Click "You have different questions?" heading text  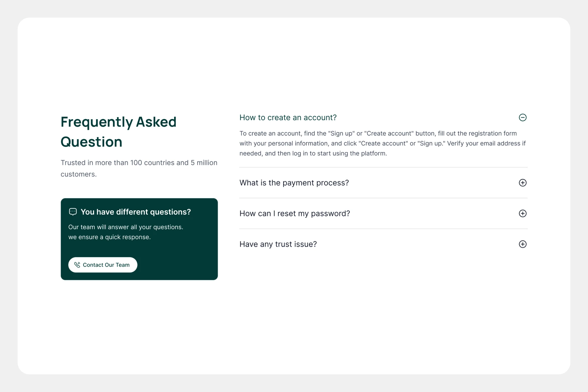pyautogui.click(x=136, y=212)
